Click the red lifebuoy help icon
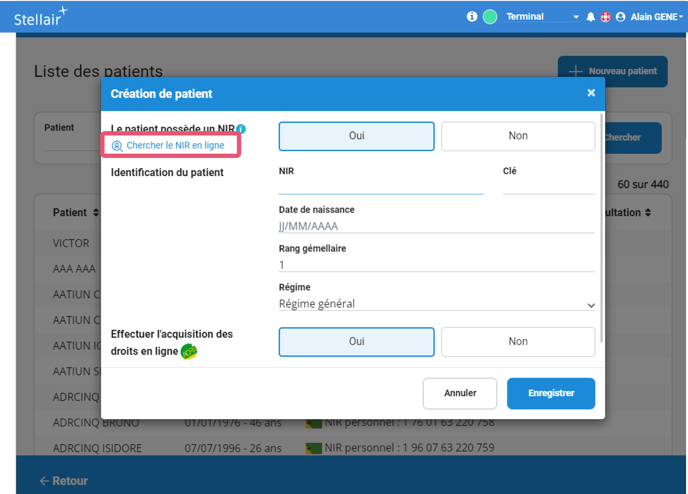The image size is (688, 494). pyautogui.click(x=605, y=17)
